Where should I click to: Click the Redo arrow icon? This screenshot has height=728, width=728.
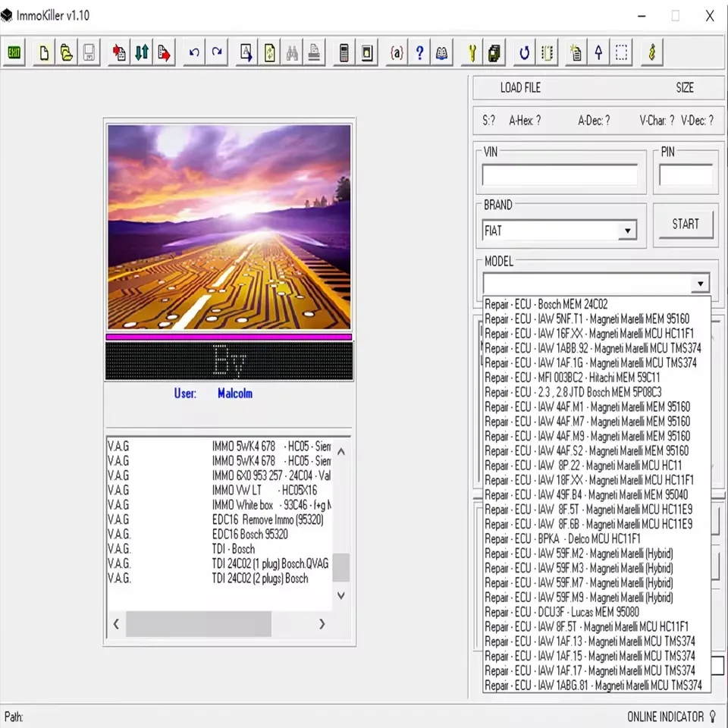[x=217, y=52]
